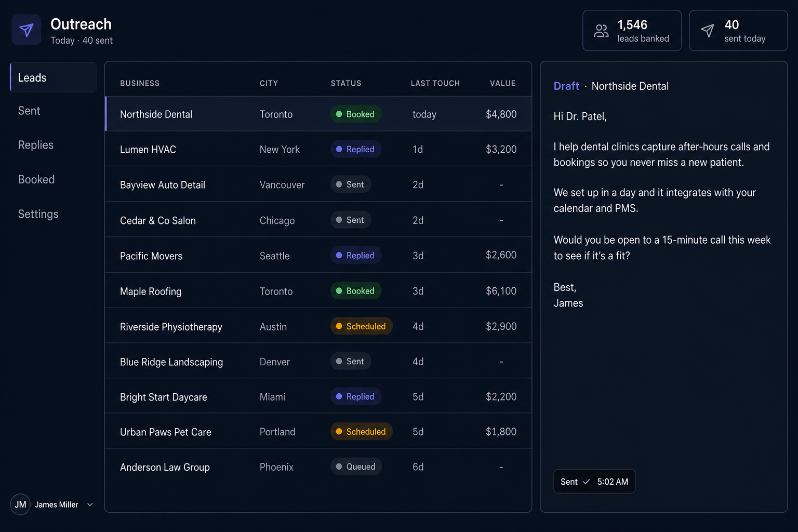This screenshot has height=532, width=798.
Task: Open the Maple Roofing lead row
Action: 318,291
